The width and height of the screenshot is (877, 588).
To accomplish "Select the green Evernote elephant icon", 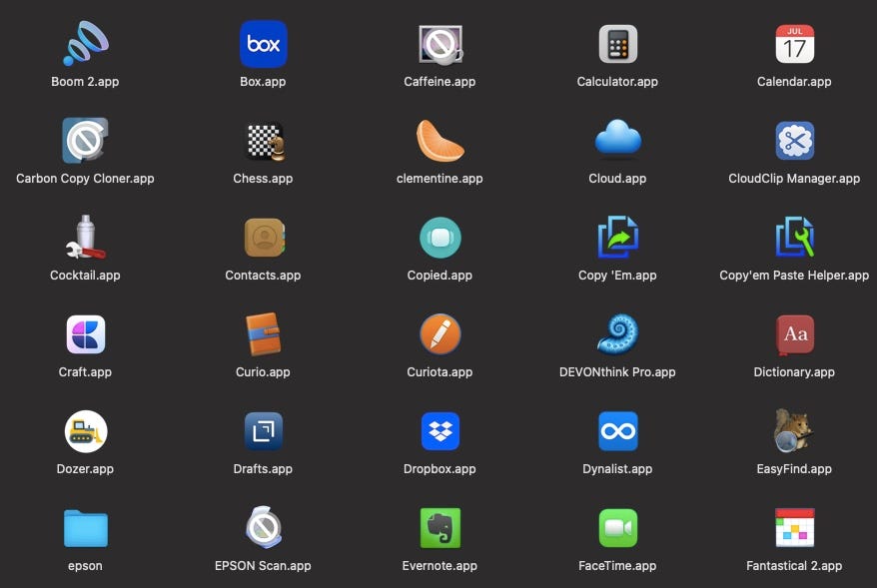I will click(x=440, y=528).
